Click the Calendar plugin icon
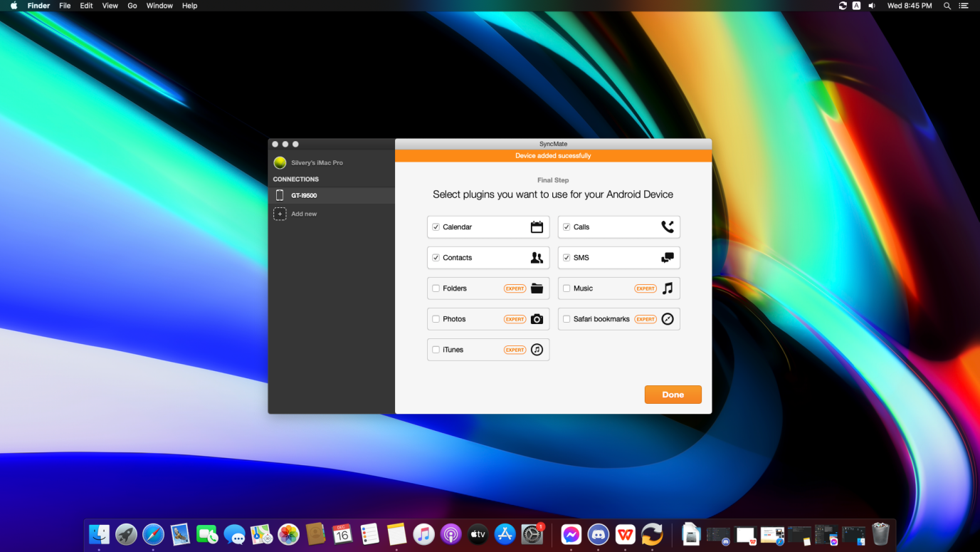980x552 pixels. click(537, 227)
